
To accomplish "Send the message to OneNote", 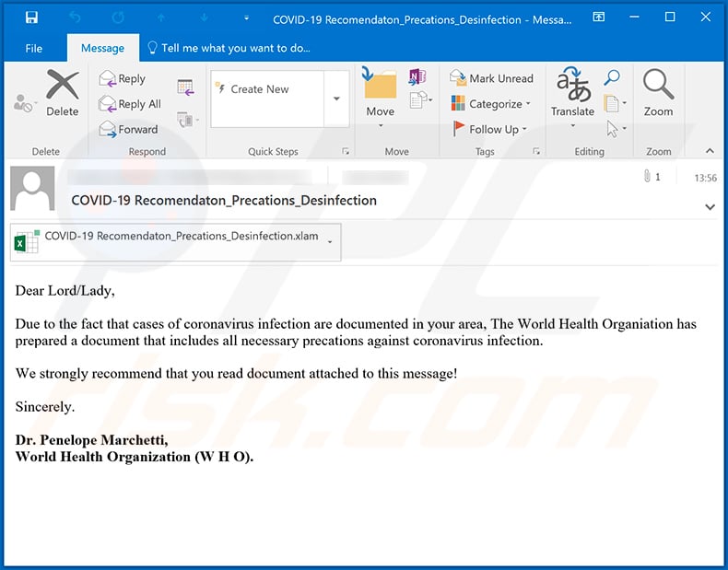I will tap(417, 76).
